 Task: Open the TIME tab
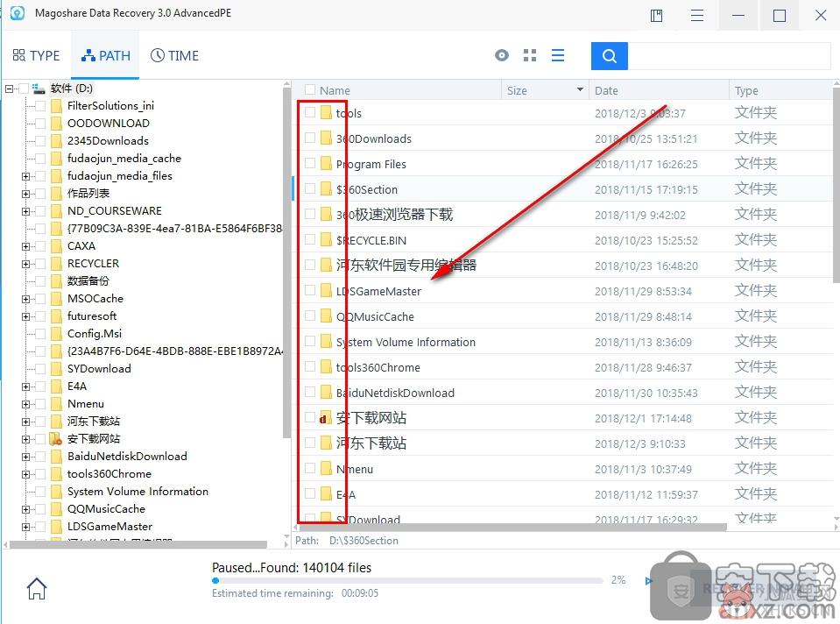(174, 55)
